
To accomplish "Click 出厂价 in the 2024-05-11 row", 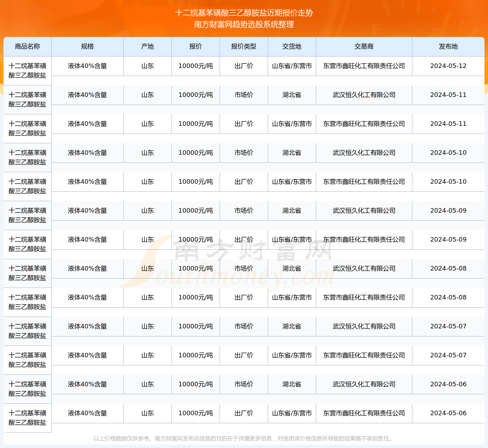I will (244, 124).
